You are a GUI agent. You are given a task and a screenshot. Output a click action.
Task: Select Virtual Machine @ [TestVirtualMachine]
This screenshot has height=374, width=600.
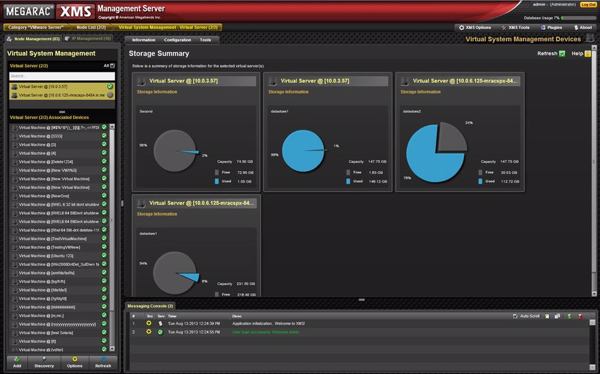coord(59,239)
